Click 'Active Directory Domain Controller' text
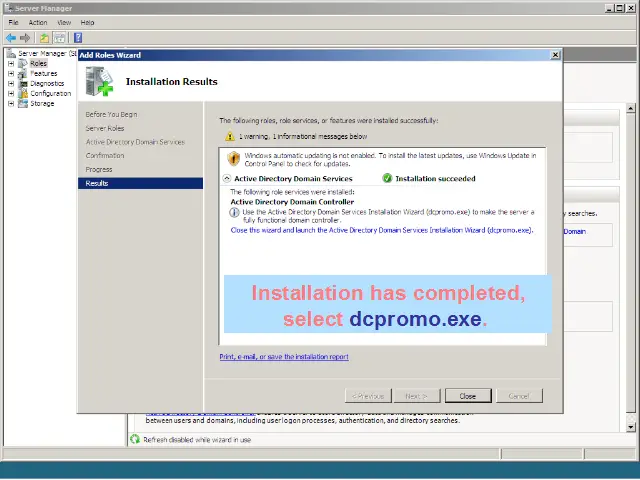640x480 pixels. click(x=292, y=202)
